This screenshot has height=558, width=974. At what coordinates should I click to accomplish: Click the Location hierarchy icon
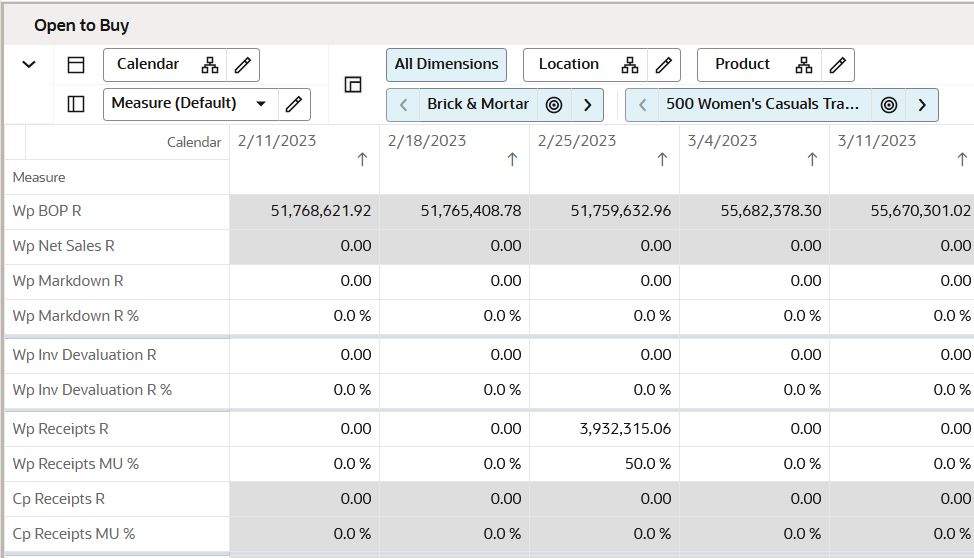click(x=630, y=65)
